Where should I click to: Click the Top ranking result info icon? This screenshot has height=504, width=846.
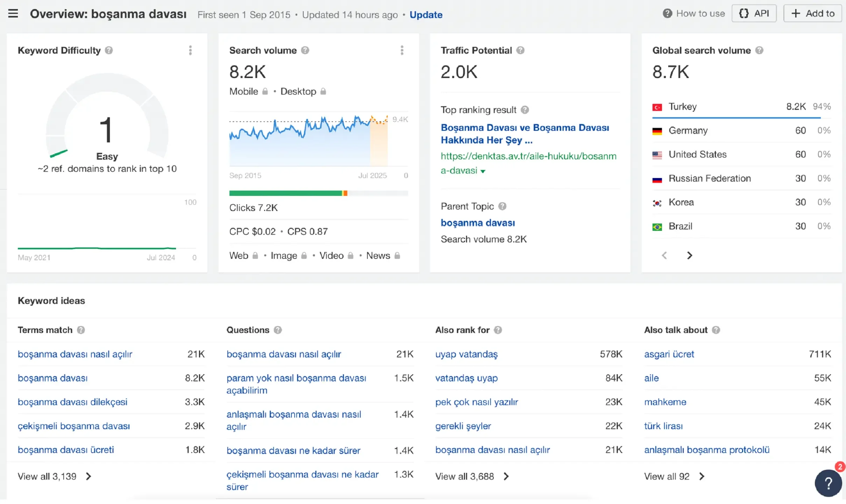point(524,110)
